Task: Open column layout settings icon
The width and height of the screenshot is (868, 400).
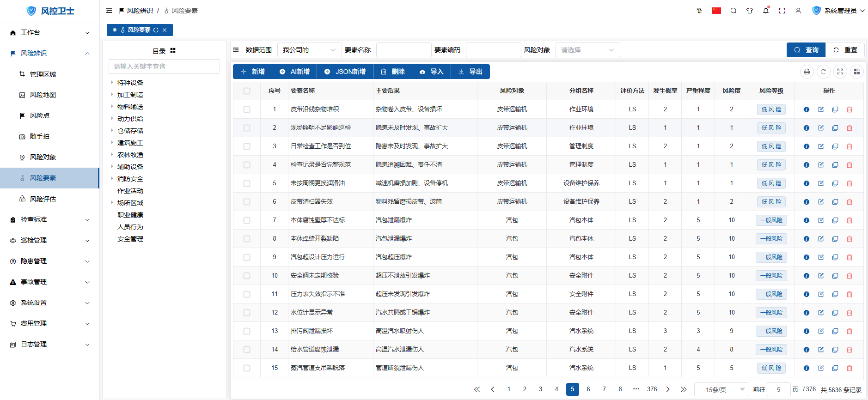Action: 857,72
